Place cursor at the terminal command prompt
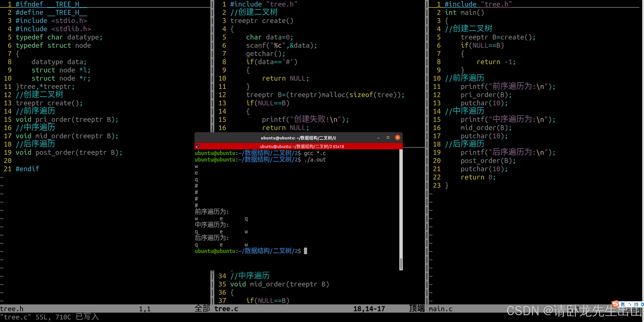 pos(306,251)
